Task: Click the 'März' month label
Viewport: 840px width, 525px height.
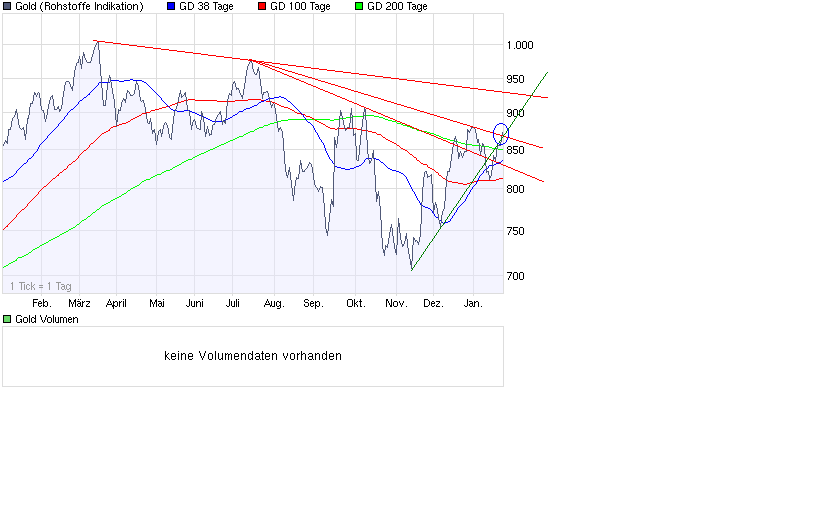Action: [79, 303]
